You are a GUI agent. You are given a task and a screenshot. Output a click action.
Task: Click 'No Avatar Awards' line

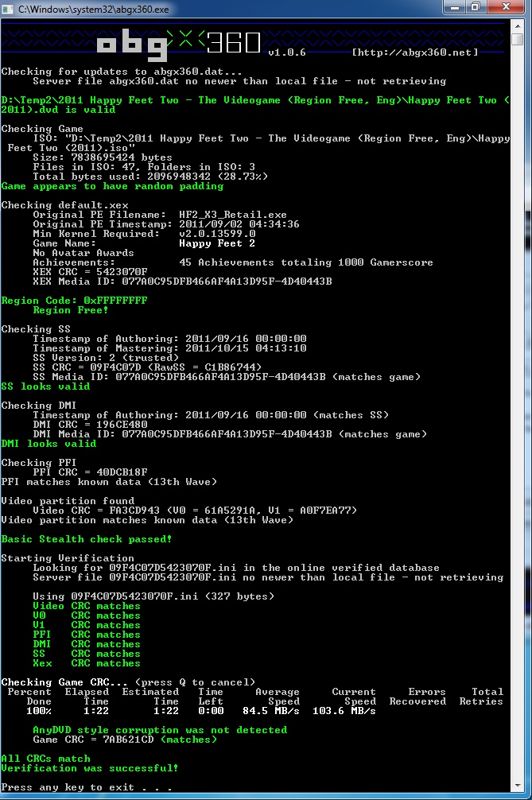(83, 253)
